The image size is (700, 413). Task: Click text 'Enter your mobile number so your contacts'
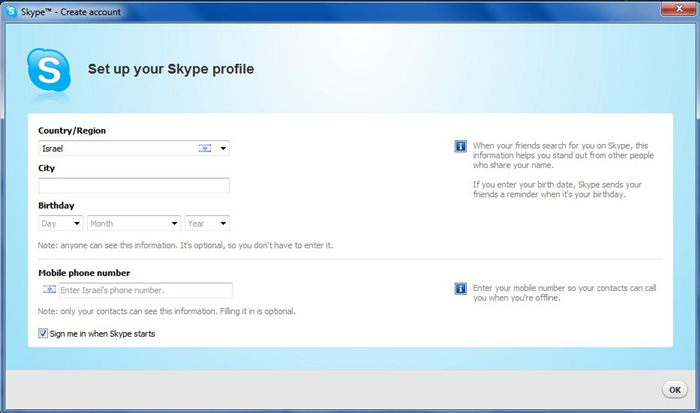click(564, 293)
